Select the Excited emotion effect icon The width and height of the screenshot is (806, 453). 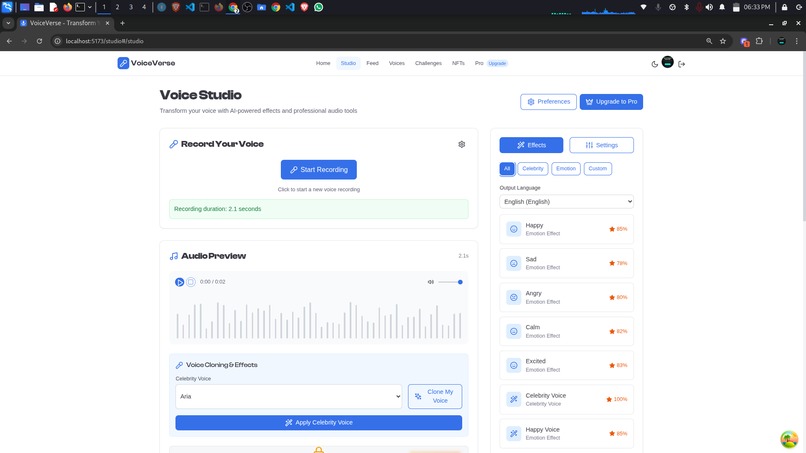coord(514,365)
